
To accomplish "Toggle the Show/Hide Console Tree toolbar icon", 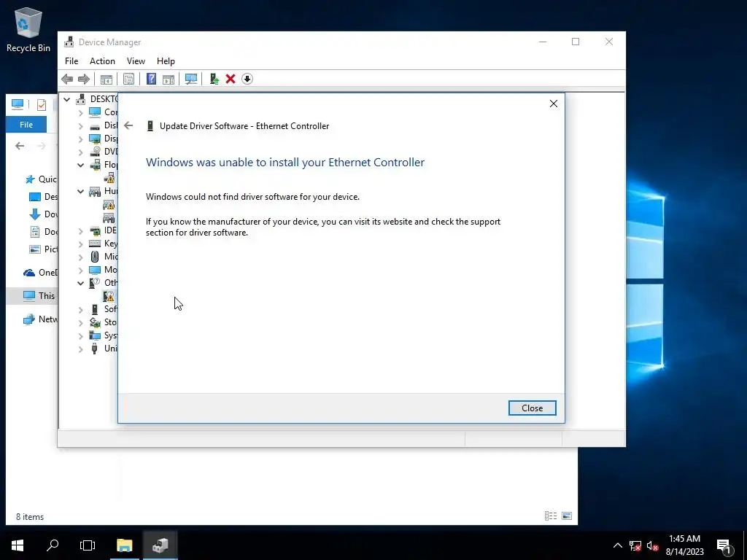I will coord(107,79).
